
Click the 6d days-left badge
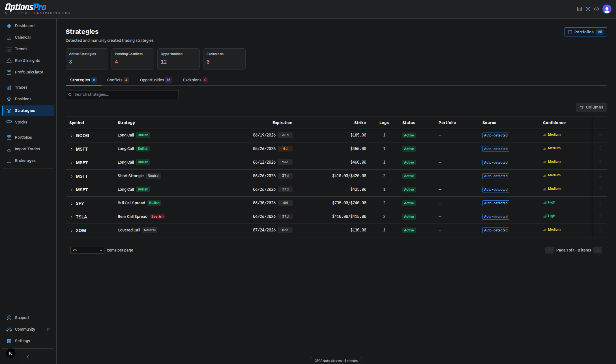click(285, 149)
